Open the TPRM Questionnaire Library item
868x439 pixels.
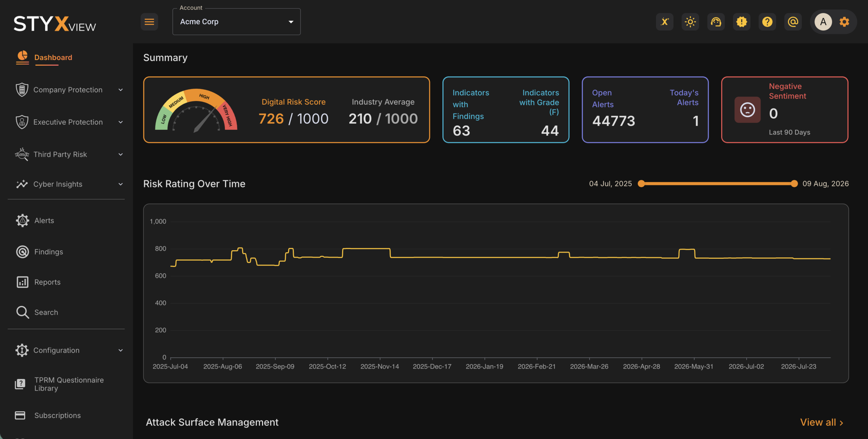[69, 384]
